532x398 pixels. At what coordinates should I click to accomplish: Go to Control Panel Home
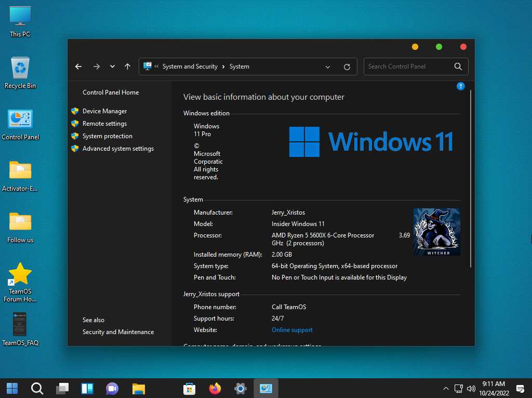111,92
